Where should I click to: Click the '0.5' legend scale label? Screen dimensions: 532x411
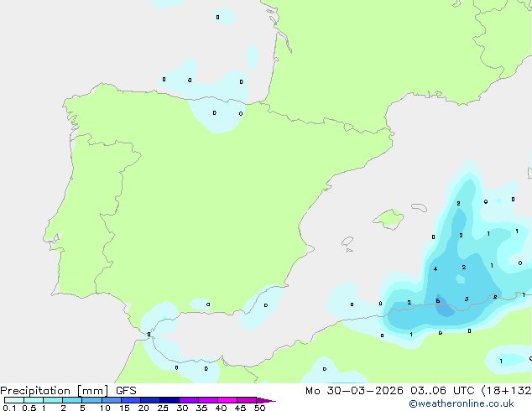29,408
